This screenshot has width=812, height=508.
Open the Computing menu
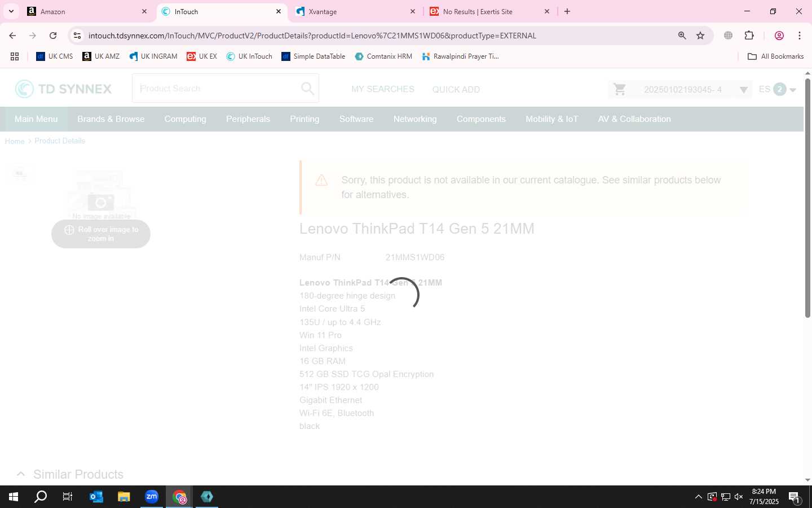(186, 119)
